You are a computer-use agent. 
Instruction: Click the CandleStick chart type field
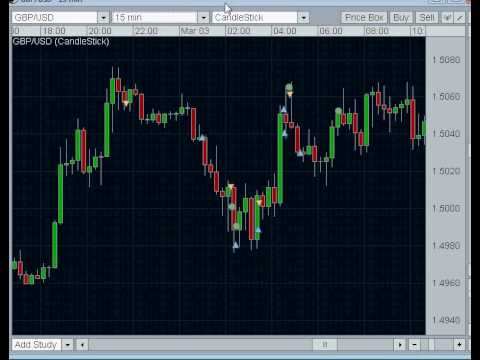tap(255, 17)
